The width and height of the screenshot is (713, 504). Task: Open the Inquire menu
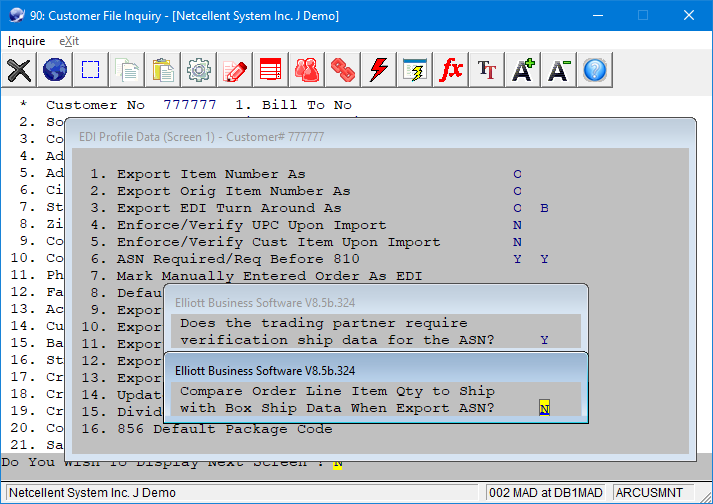(x=27, y=41)
